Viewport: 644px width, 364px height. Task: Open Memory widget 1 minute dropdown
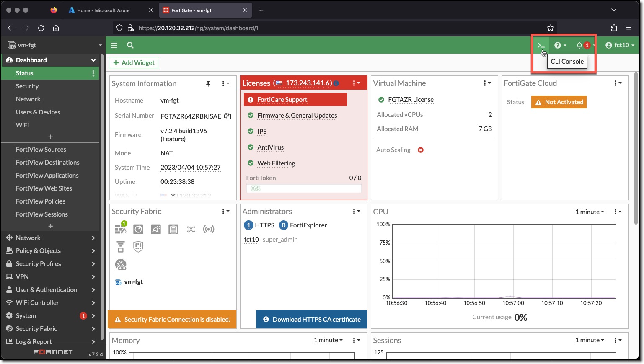(x=328, y=340)
